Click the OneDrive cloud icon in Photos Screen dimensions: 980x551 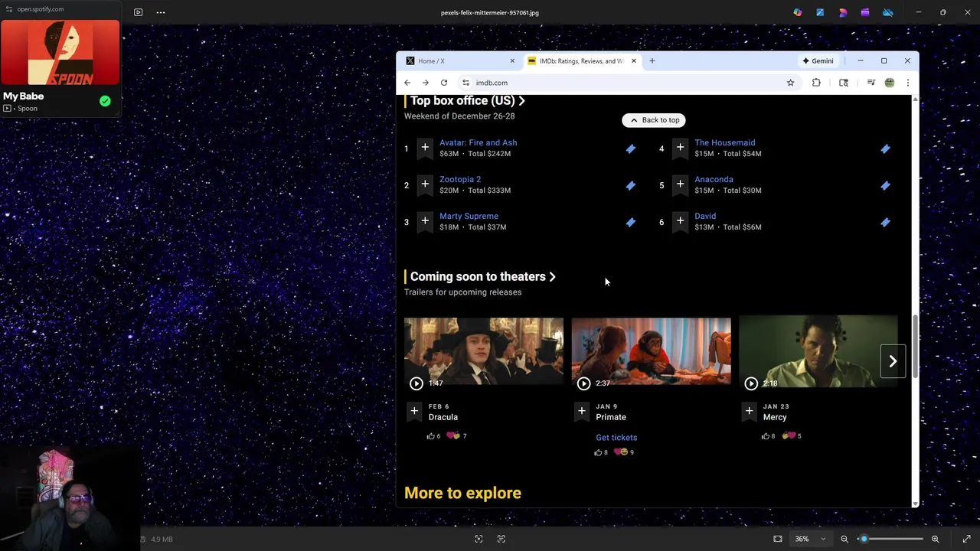pyautogui.click(x=888, y=12)
